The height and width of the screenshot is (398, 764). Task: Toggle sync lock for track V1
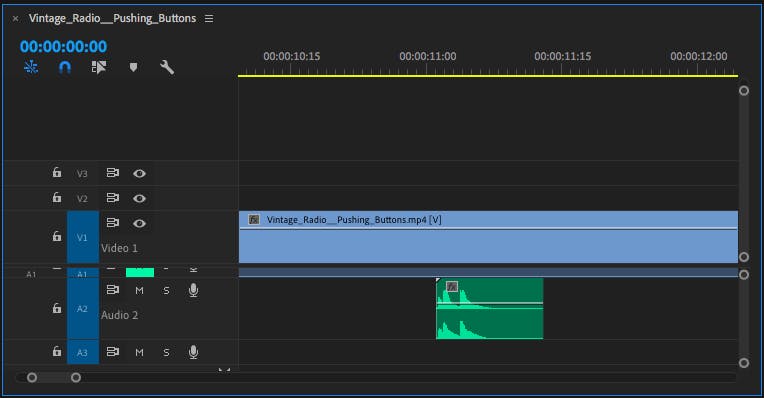(113, 223)
